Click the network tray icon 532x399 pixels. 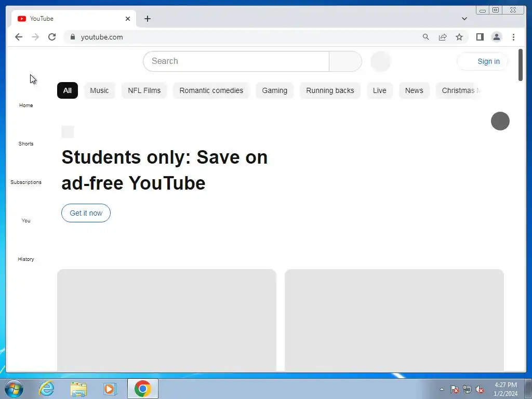click(x=467, y=389)
